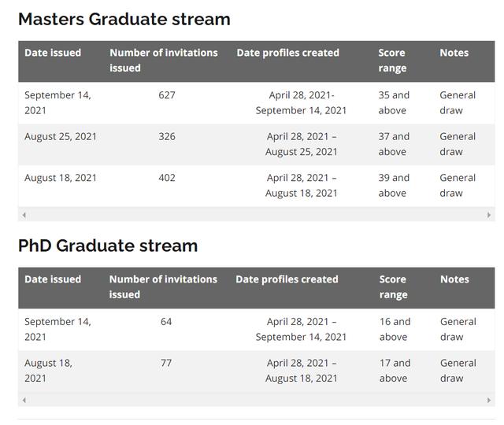Select the August 25, 2021 date issued cell
504x425 pixels.
[61, 136]
